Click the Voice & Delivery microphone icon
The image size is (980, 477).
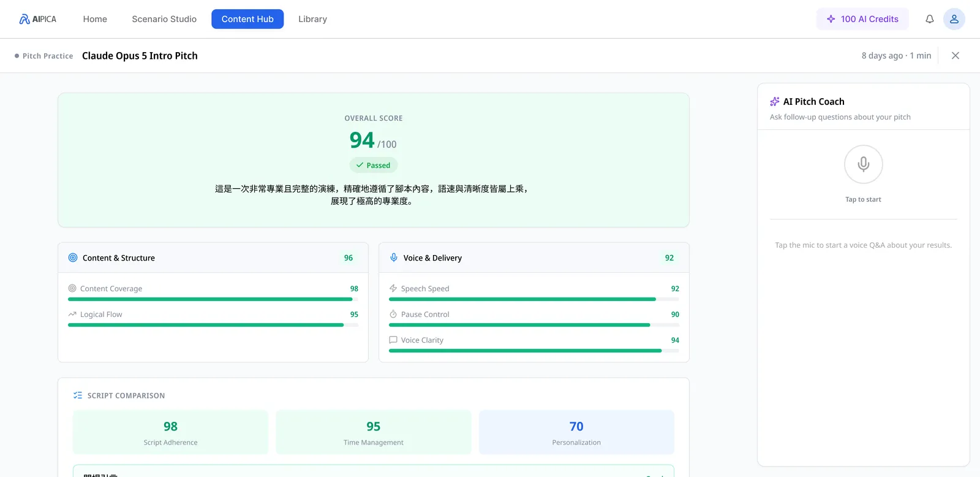tap(394, 258)
